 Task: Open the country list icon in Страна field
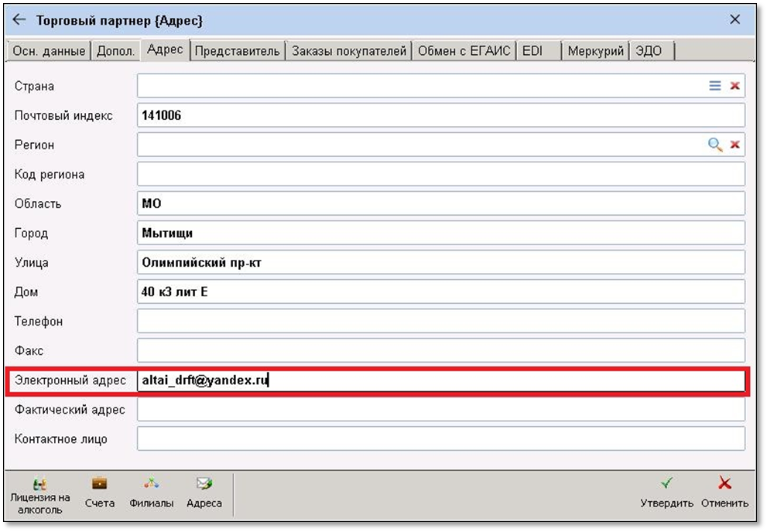pos(714,86)
